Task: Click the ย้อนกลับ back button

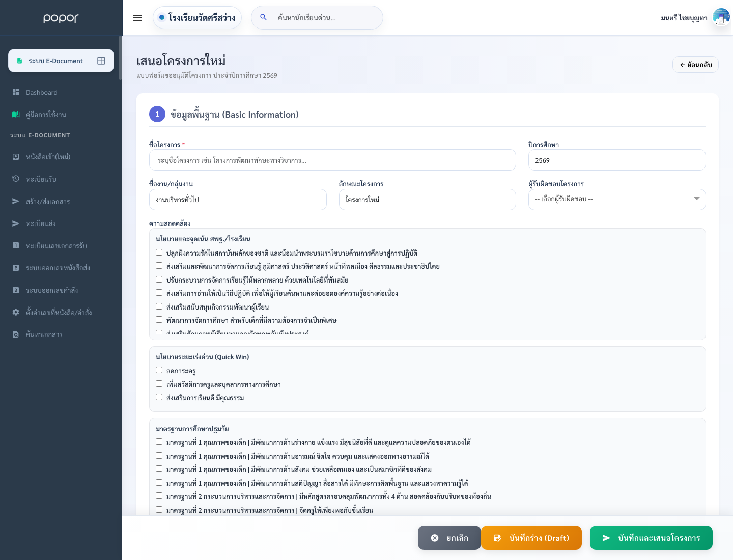Action: [x=695, y=65]
